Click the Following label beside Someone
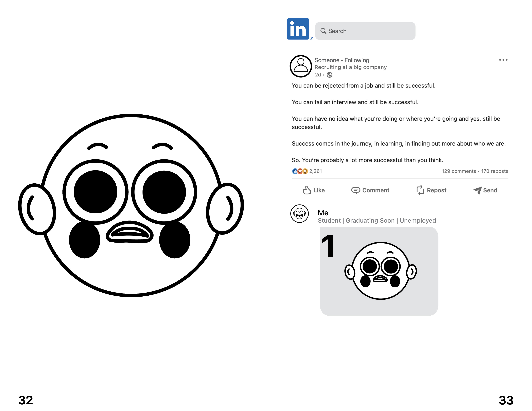Screen dimensions: 532x411 (357, 60)
